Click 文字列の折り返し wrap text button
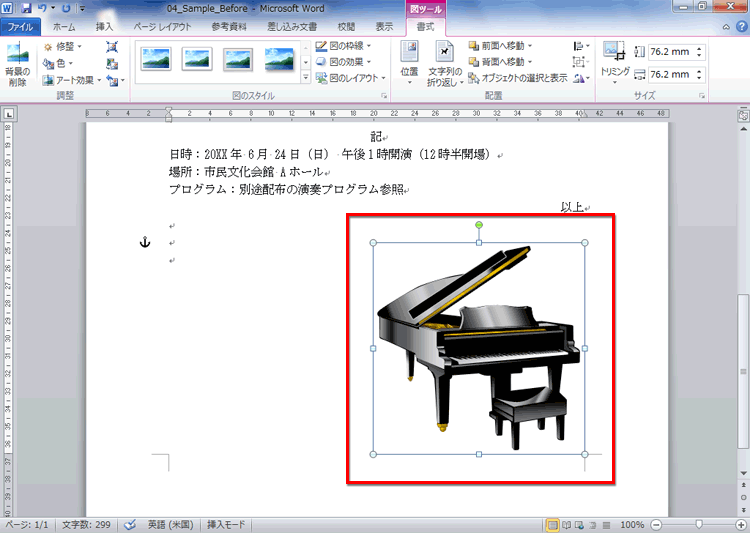 point(445,64)
